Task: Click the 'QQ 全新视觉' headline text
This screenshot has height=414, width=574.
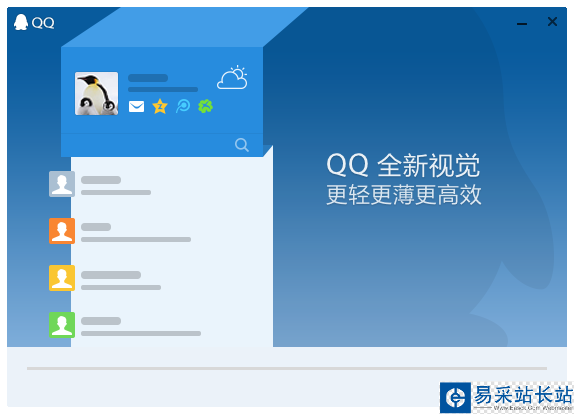Action: [x=403, y=165]
